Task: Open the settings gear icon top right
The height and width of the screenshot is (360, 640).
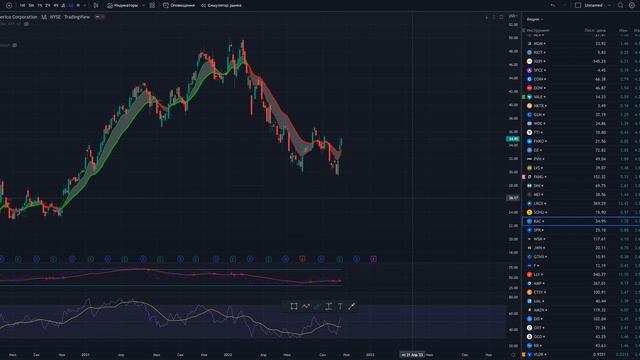Action: tap(631, 5)
